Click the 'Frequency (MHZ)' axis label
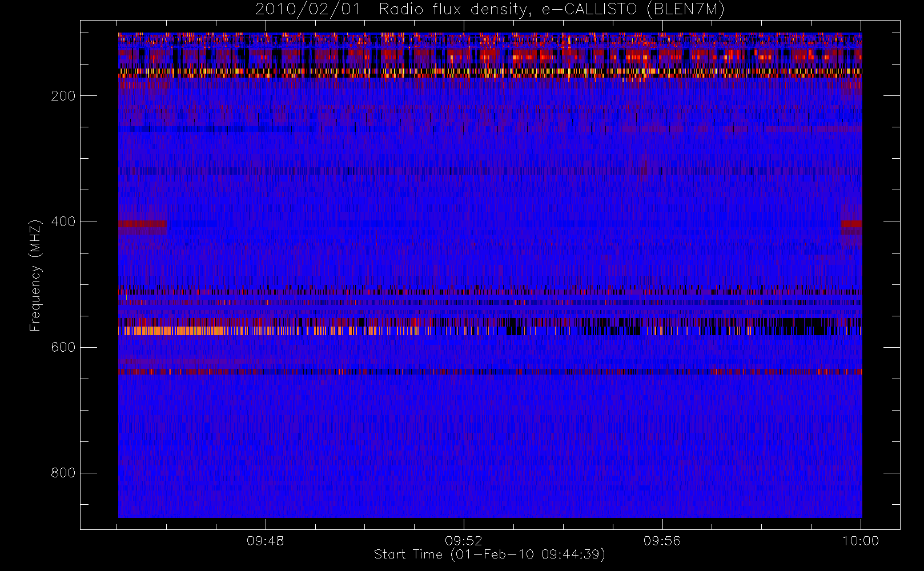Image resolution: width=924 pixels, height=571 pixels. (35, 275)
